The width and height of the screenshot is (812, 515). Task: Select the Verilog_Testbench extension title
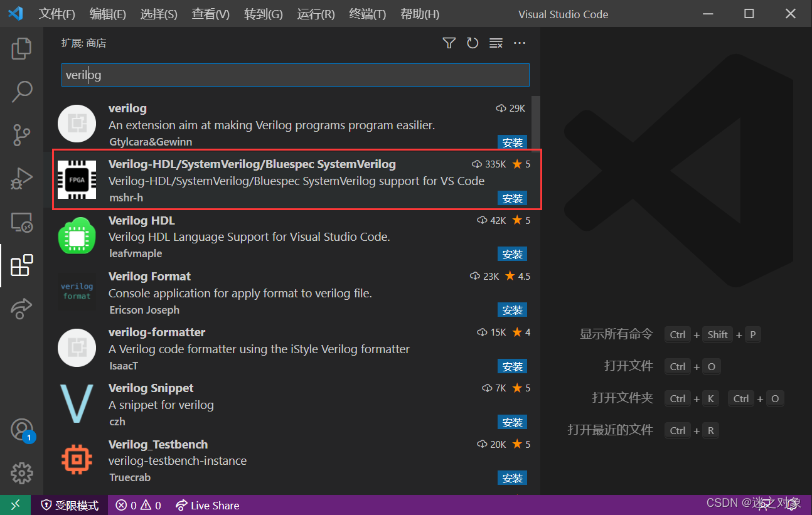(x=158, y=445)
